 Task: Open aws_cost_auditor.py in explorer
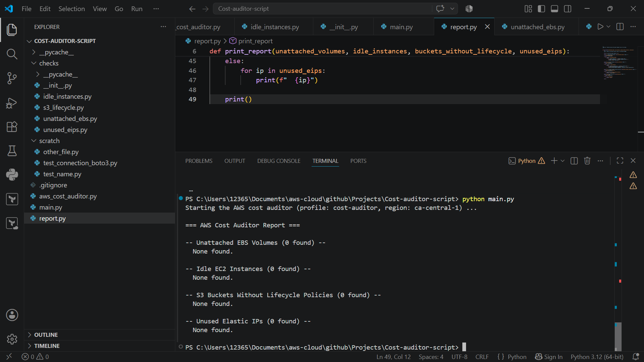pyautogui.click(x=68, y=196)
